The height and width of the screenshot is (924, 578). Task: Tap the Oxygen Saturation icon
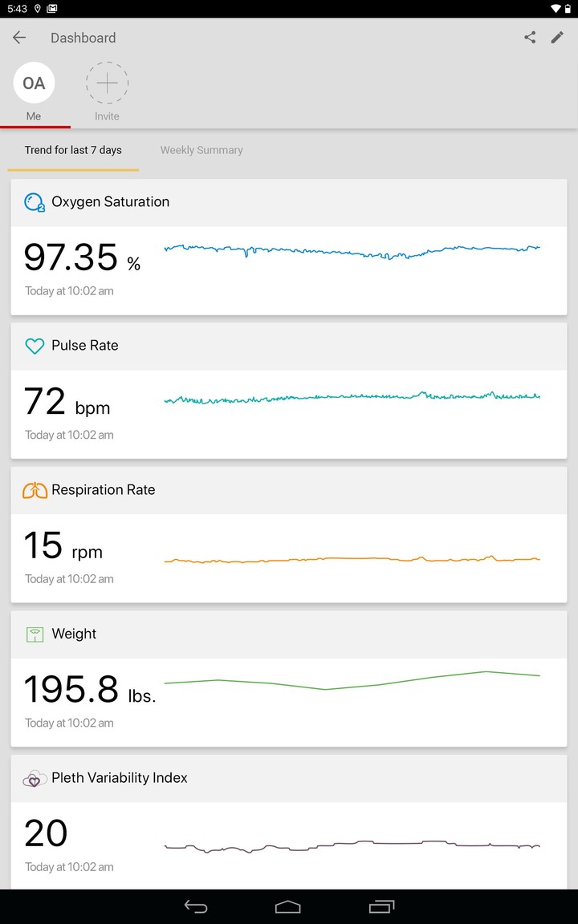pos(35,202)
